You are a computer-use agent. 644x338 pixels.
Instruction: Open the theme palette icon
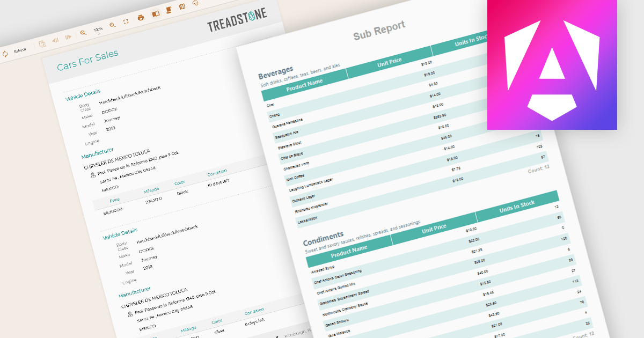[195, 3]
